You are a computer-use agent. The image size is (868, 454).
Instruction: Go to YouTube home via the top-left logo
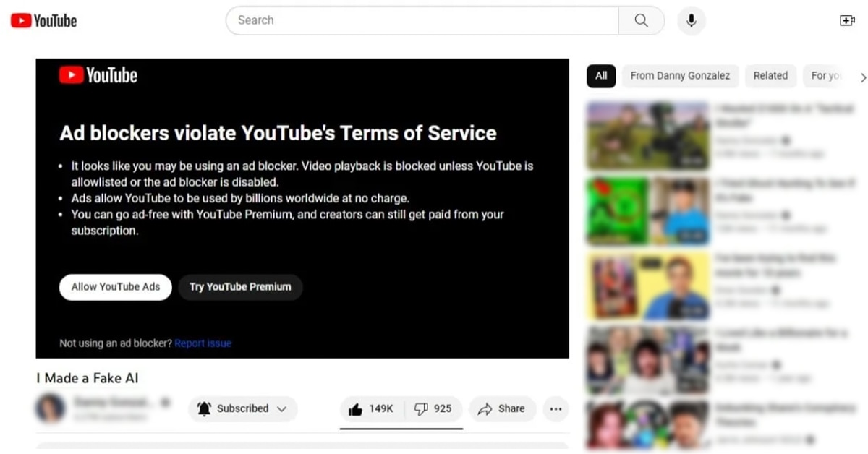point(43,20)
